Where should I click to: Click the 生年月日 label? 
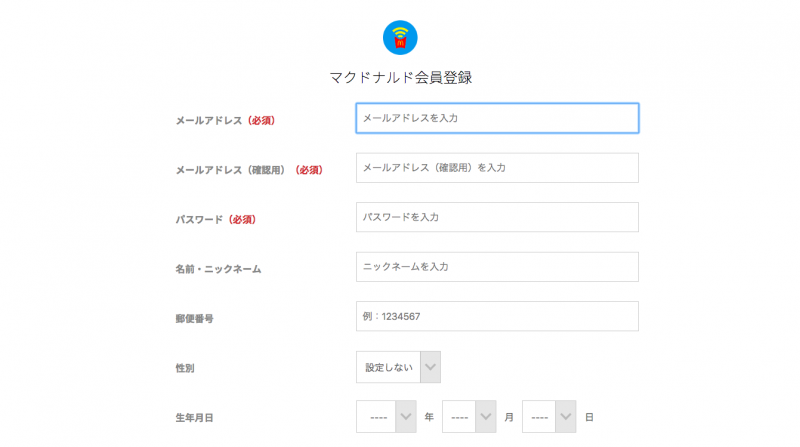click(194, 417)
